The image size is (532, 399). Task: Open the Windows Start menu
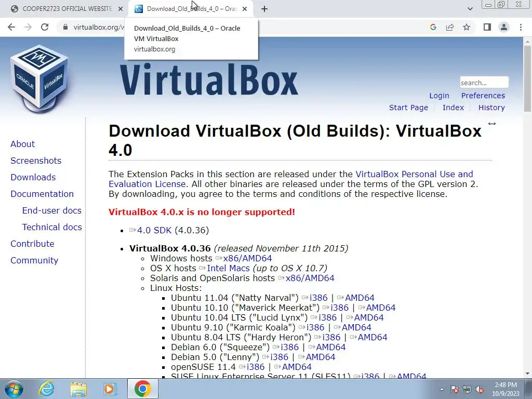click(x=14, y=389)
